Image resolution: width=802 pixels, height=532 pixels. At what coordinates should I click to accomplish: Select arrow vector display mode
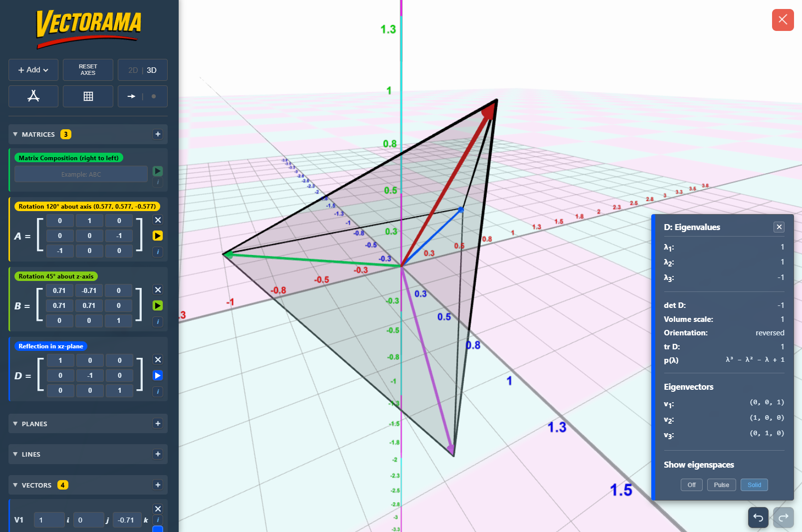pyautogui.click(x=131, y=96)
